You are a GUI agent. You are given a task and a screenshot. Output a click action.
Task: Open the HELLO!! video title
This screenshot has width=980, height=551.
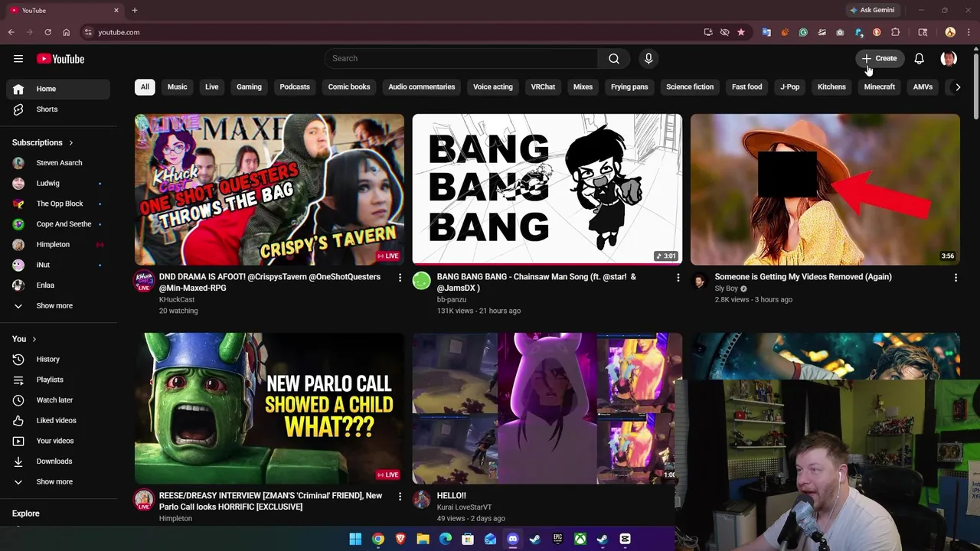[x=452, y=496]
